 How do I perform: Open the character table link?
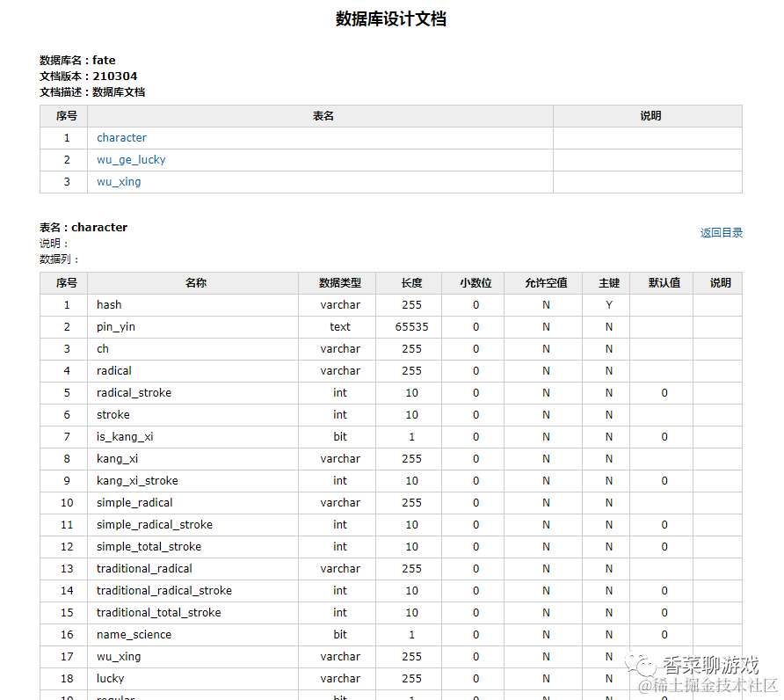(x=121, y=137)
